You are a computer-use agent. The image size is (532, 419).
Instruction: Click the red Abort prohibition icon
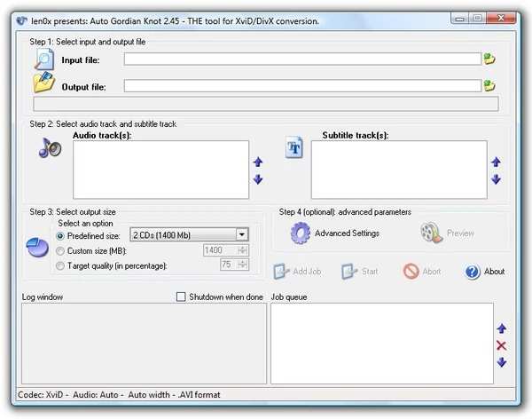click(411, 272)
